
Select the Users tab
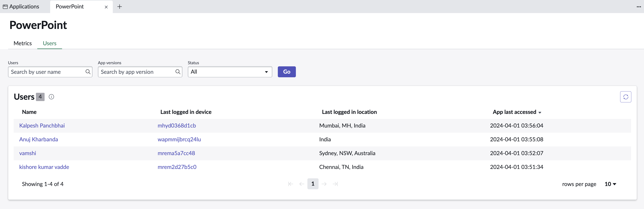tap(50, 43)
